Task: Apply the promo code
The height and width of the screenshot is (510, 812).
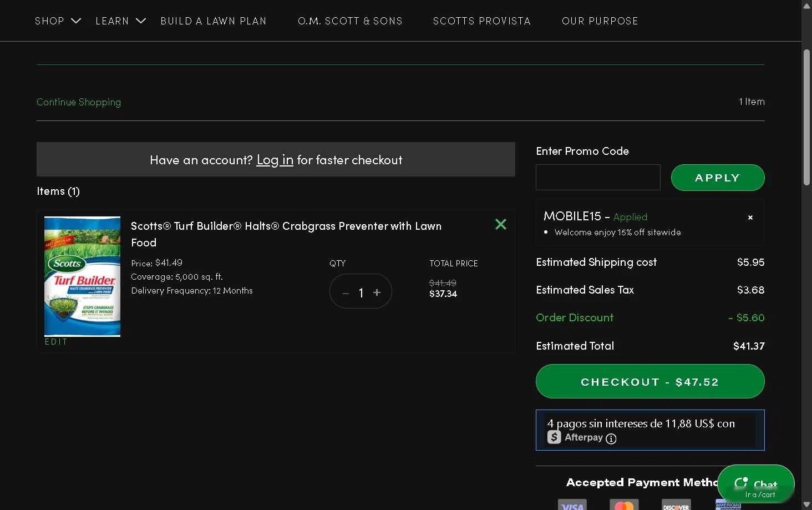Action: (x=718, y=178)
